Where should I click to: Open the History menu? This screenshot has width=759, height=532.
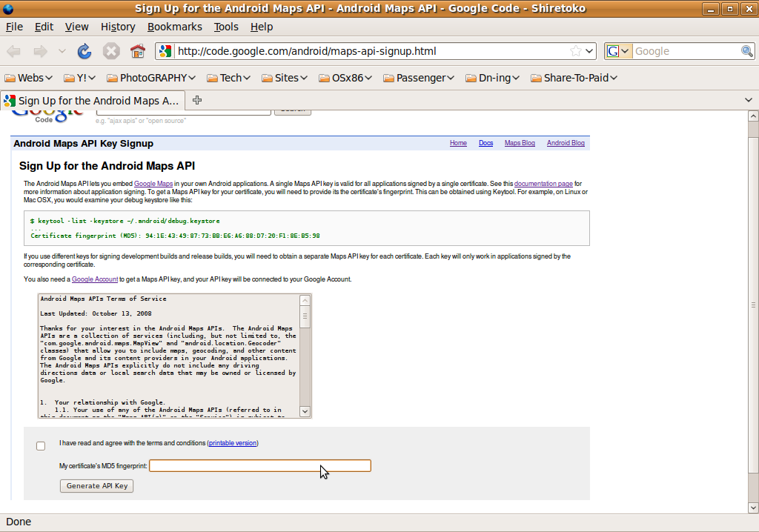[x=118, y=27]
